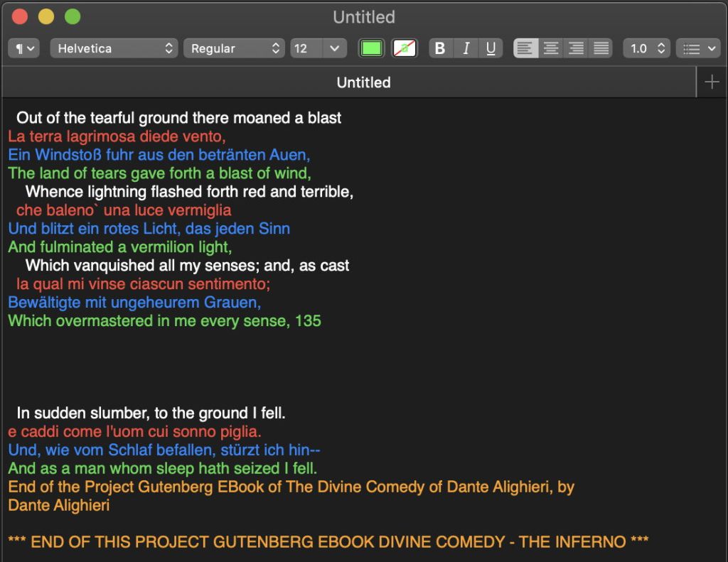
Task: Open paragraph styles menu
Action: 23,48
